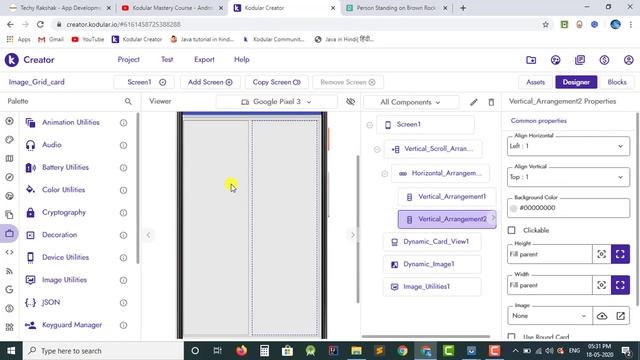This screenshot has height=360, width=640.
Task: Open the Google Pixel 3 device dropdown
Action: [276, 102]
